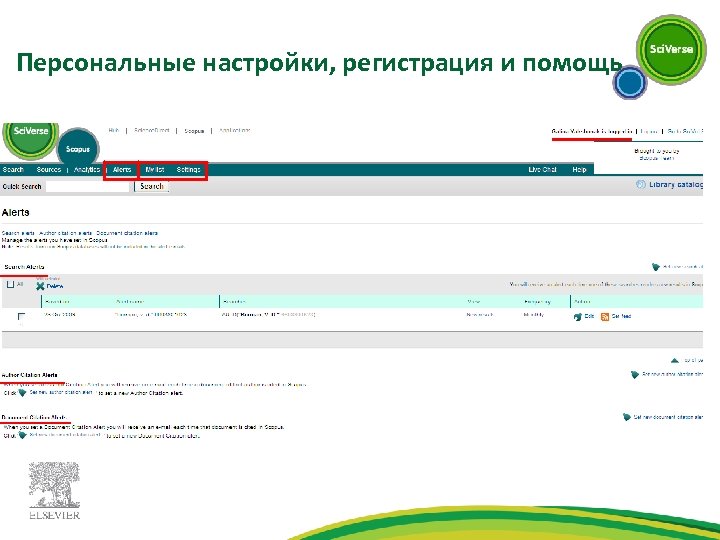The image size is (720, 540).
Task: Open the Scopus link in the top bar
Action: click(194, 131)
